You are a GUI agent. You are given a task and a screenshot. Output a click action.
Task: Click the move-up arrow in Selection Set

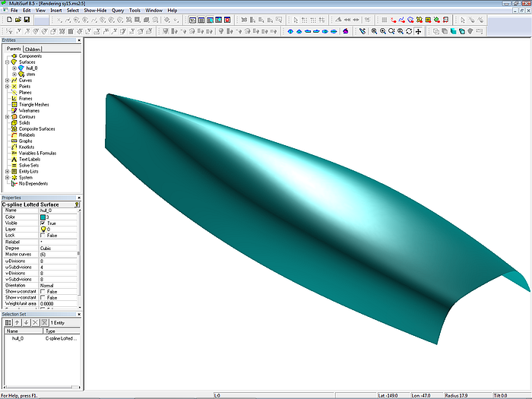(x=17, y=322)
